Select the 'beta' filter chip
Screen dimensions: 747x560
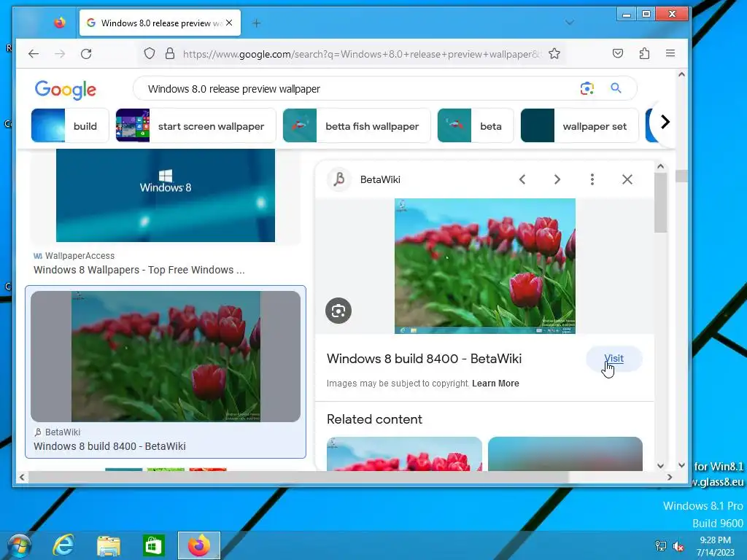coord(476,125)
